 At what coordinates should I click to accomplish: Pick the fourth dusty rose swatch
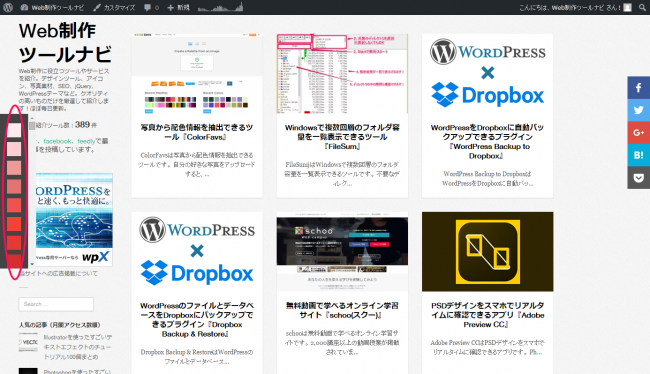14,186
